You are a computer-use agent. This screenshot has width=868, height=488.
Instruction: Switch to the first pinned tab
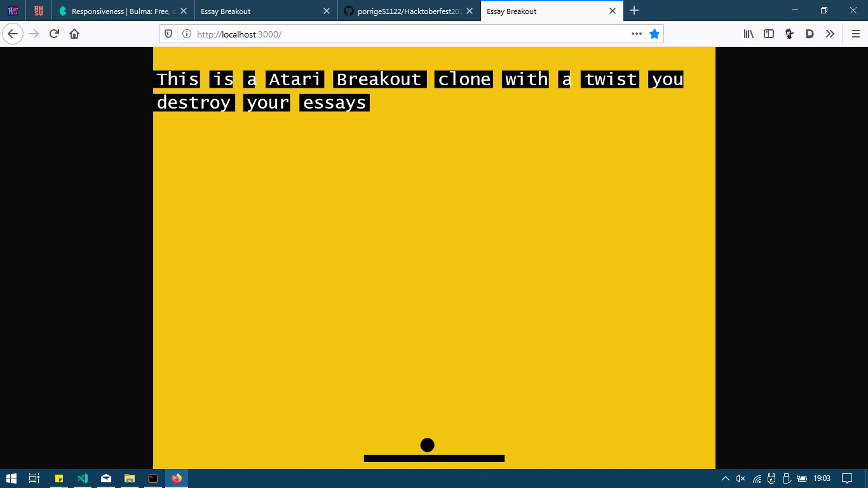[13, 11]
